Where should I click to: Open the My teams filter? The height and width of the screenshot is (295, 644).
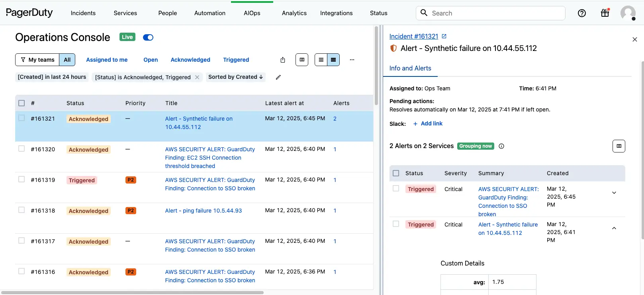tap(37, 60)
